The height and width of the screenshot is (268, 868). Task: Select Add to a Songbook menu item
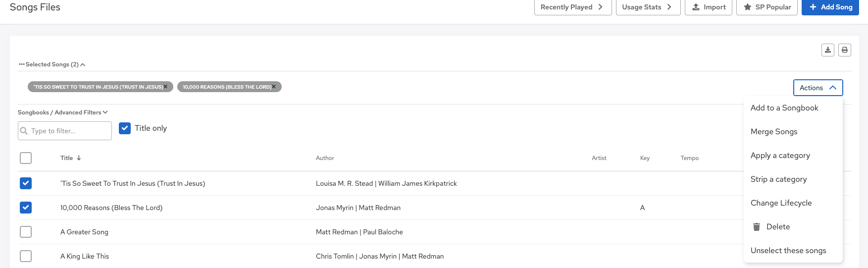pyautogui.click(x=784, y=108)
